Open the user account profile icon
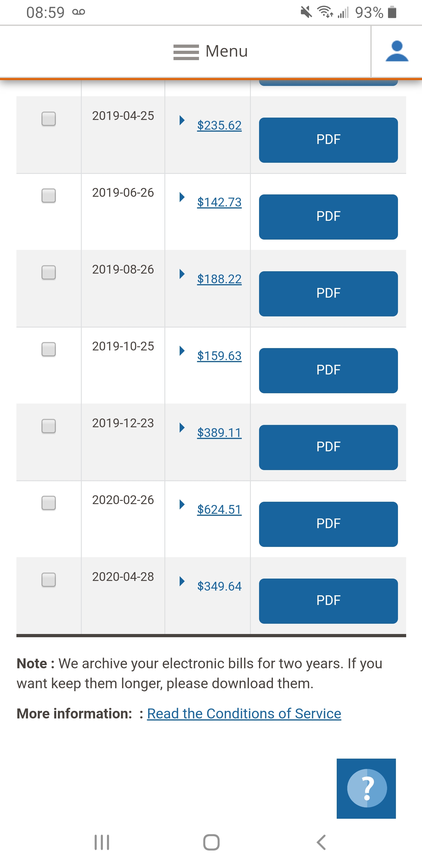This screenshot has height=868, width=422. coord(397,51)
